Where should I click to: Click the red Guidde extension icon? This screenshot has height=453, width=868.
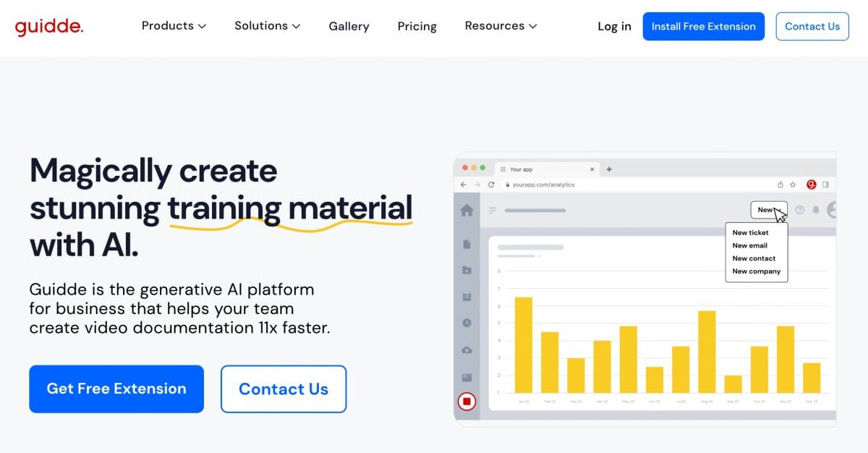(812, 185)
